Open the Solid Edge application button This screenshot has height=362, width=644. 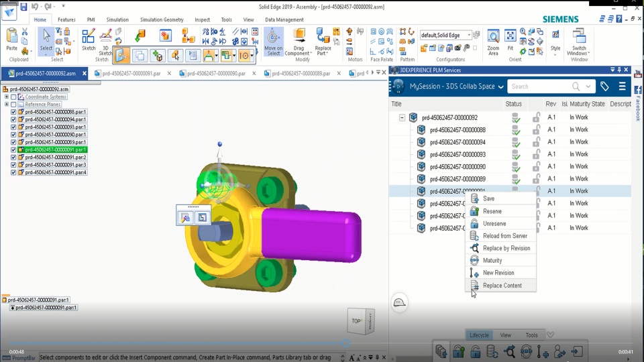coord(9,11)
